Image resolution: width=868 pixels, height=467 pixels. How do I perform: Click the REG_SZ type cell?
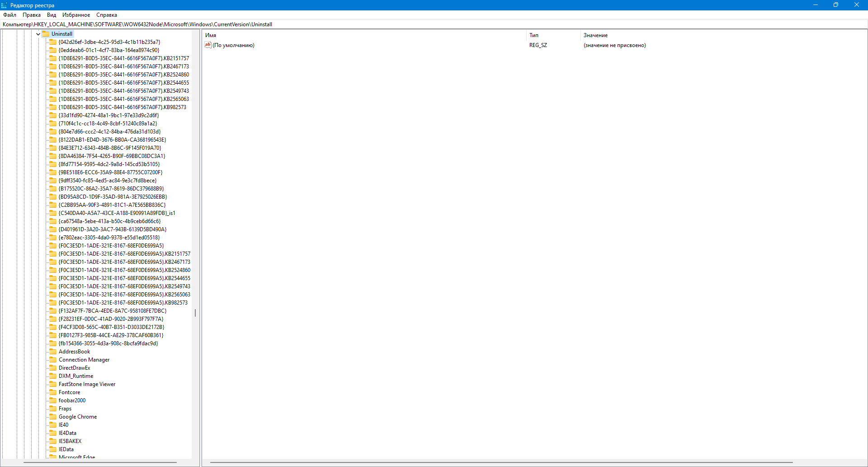pyautogui.click(x=538, y=45)
